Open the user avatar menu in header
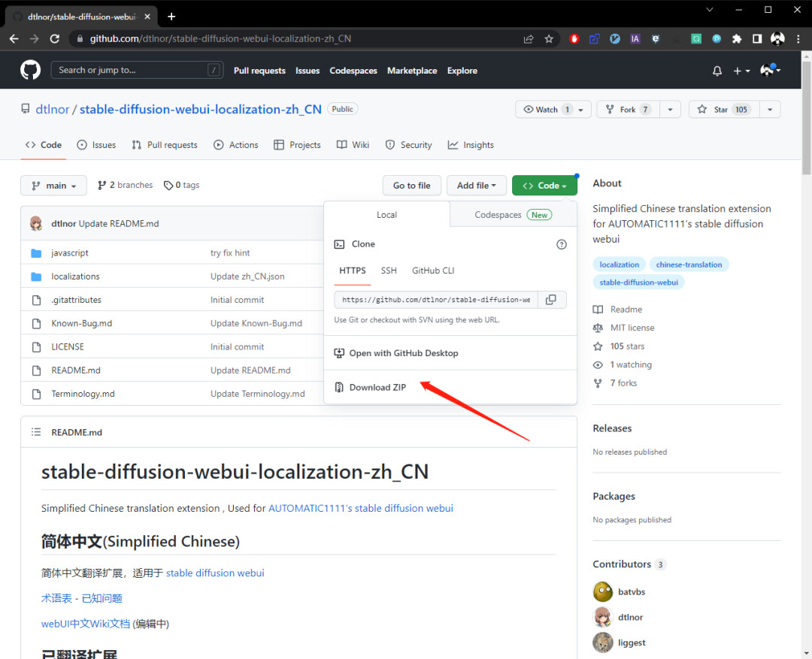Screen dimensions: 812x659 (770, 70)
